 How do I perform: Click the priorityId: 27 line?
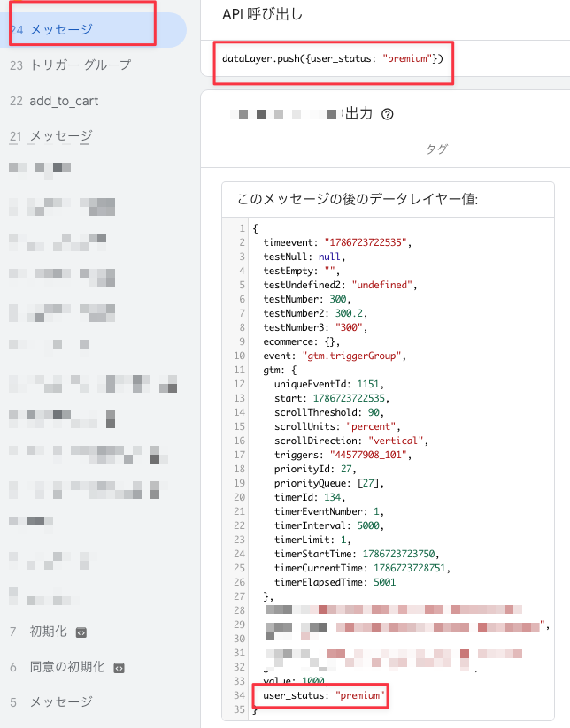click(315, 469)
